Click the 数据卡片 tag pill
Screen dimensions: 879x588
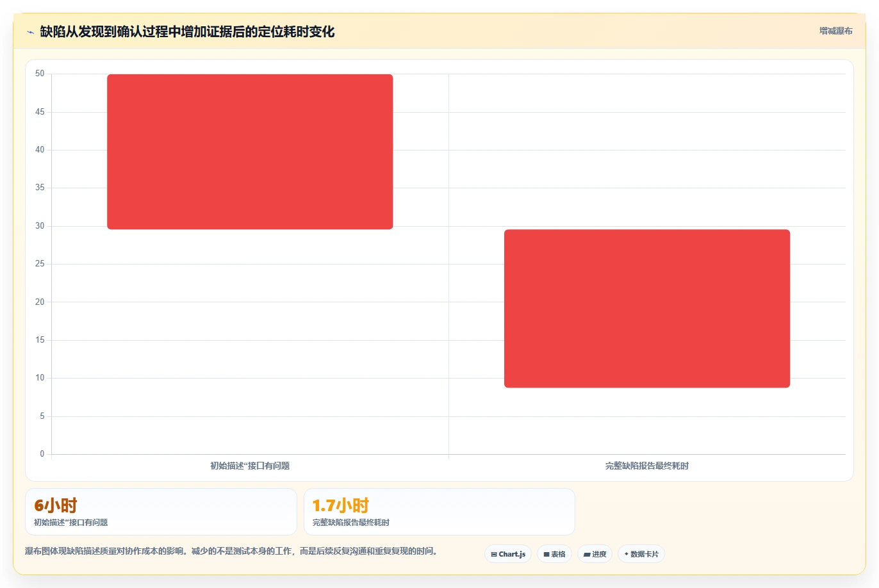pyautogui.click(x=641, y=554)
